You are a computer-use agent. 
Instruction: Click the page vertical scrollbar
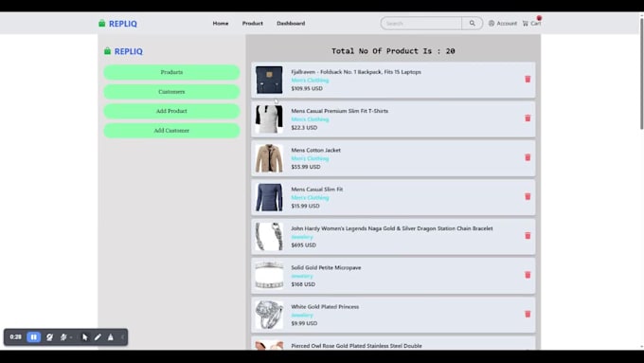pyautogui.click(x=641, y=74)
